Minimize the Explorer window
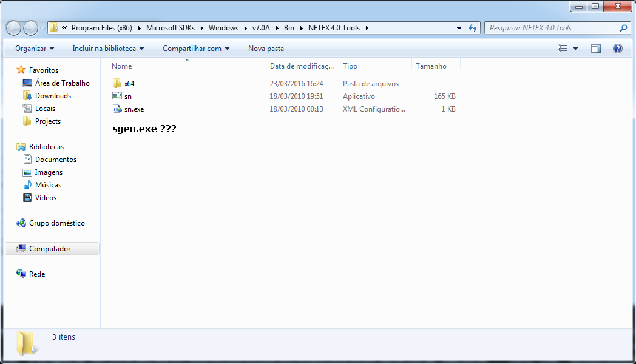This screenshot has height=364, width=636. [578, 7]
